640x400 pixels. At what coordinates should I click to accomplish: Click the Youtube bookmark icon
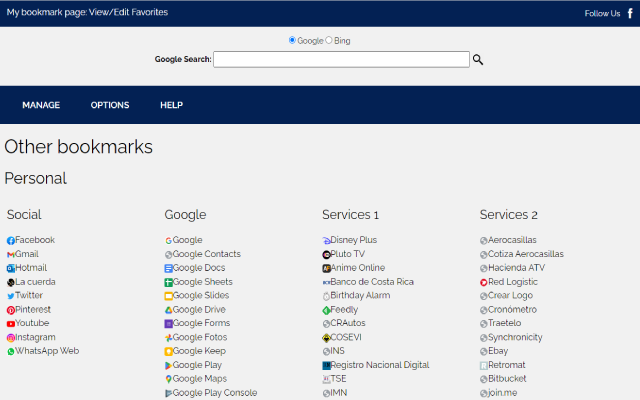pyautogui.click(x=11, y=324)
